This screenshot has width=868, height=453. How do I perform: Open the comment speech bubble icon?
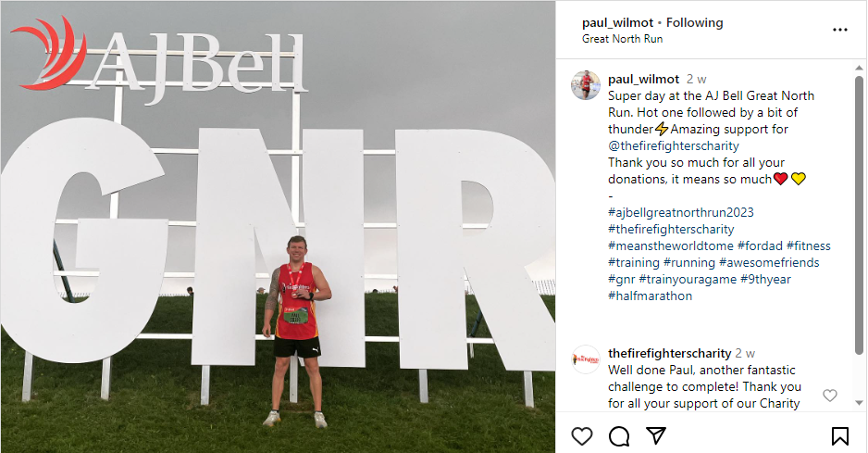tap(619, 435)
